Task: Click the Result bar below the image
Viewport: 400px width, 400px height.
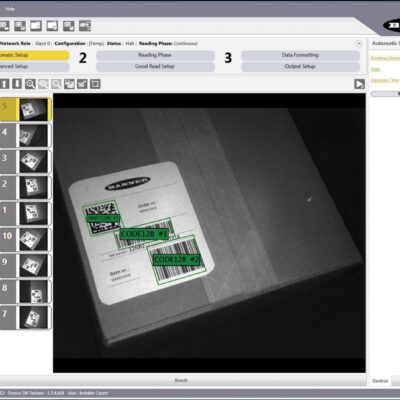Action: pyautogui.click(x=183, y=380)
